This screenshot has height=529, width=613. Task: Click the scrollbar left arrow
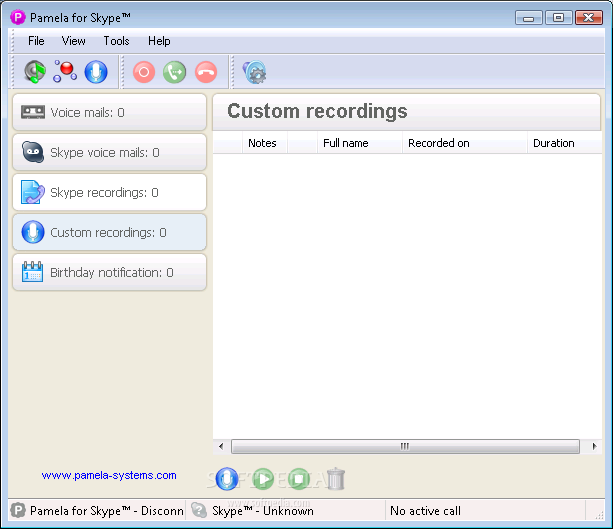tap(221, 446)
